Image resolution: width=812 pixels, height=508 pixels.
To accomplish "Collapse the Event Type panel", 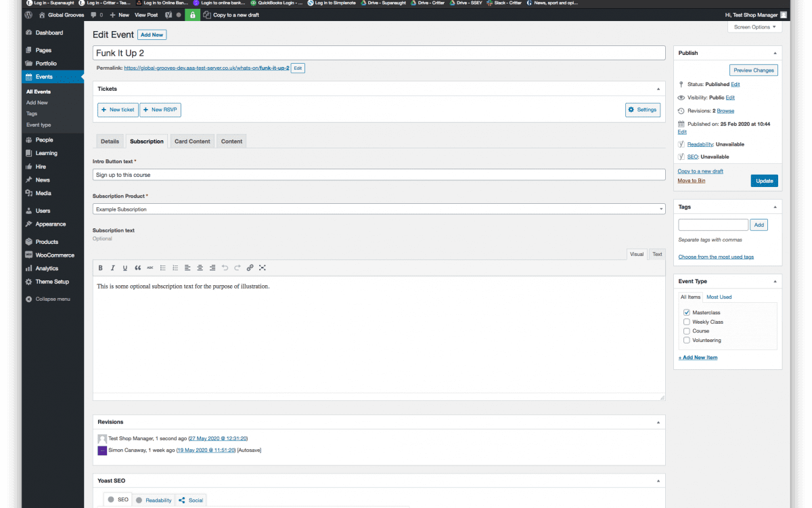I will pos(775,281).
